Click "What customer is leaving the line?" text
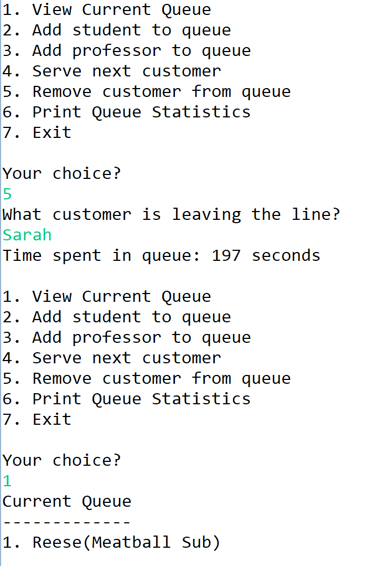 pyautogui.click(x=172, y=214)
